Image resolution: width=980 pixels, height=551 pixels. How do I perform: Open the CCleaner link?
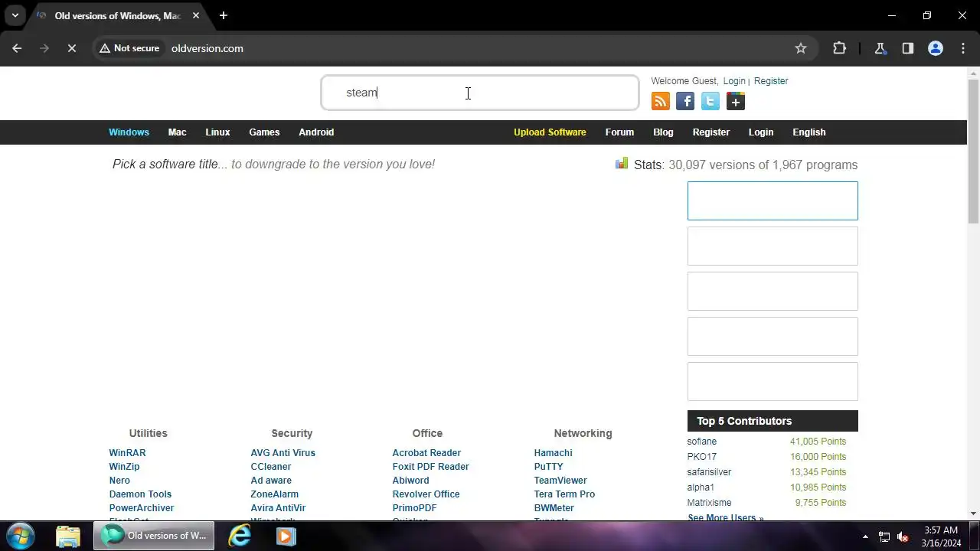271,467
